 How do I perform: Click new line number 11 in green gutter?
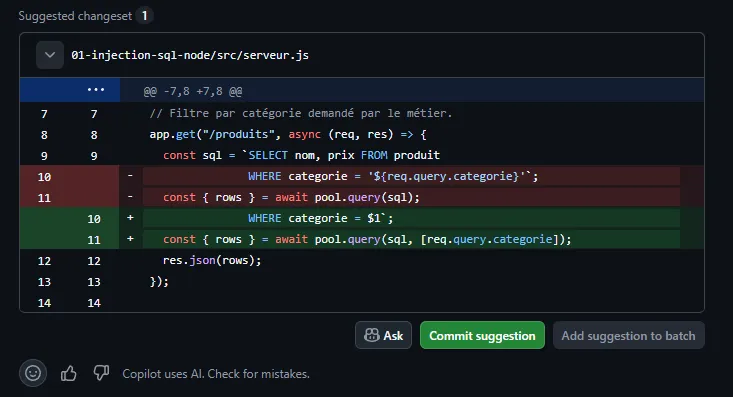[x=94, y=240]
